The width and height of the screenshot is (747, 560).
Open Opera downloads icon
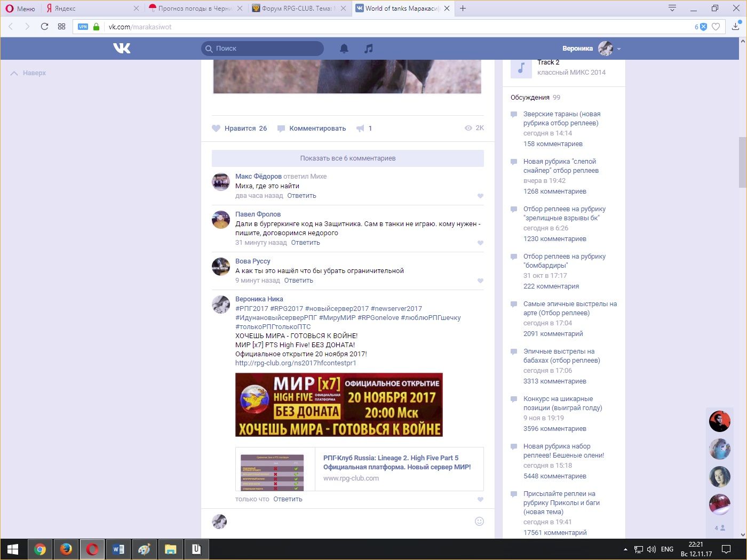[735, 27]
